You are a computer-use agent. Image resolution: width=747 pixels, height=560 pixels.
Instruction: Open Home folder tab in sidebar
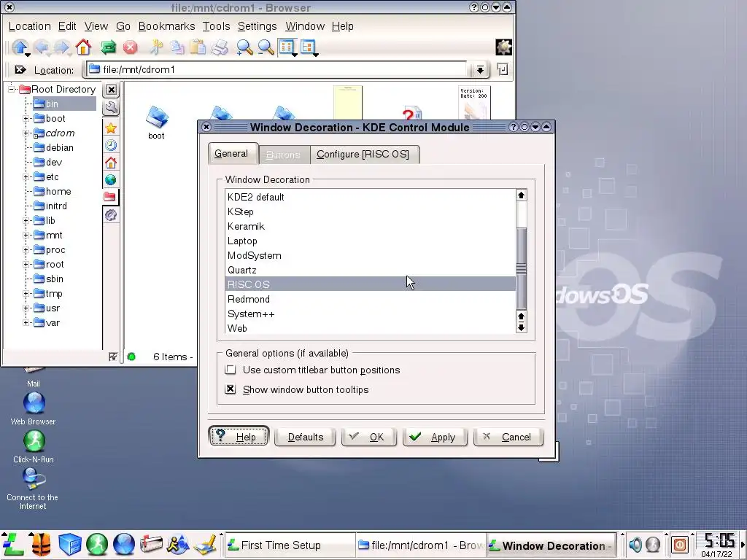click(x=111, y=163)
